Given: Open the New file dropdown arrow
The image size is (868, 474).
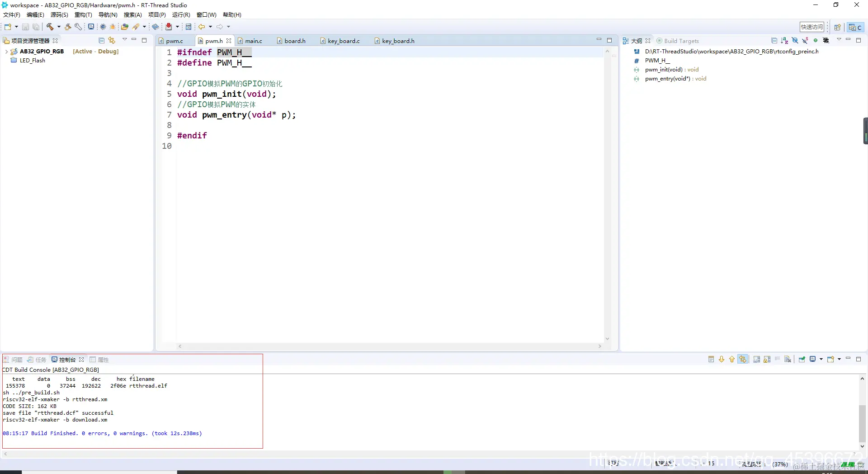Looking at the screenshot, I should point(16,27).
